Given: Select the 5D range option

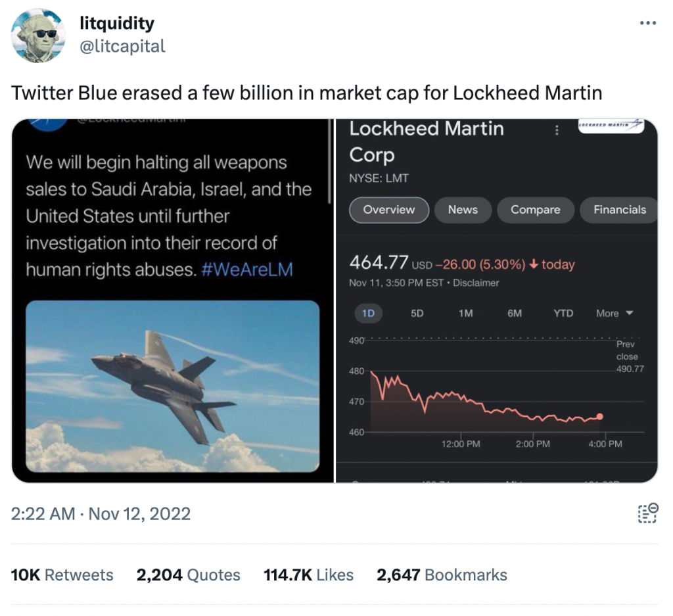Looking at the screenshot, I should 417,314.
